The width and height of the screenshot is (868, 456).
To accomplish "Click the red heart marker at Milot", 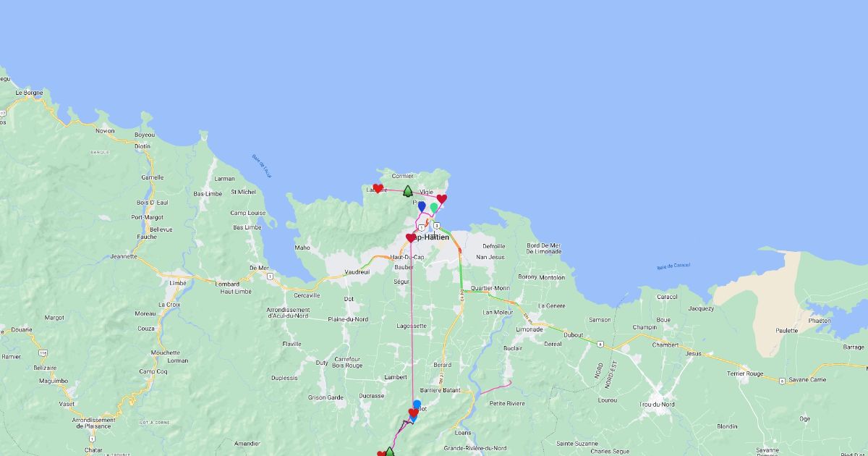I will 414,413.
